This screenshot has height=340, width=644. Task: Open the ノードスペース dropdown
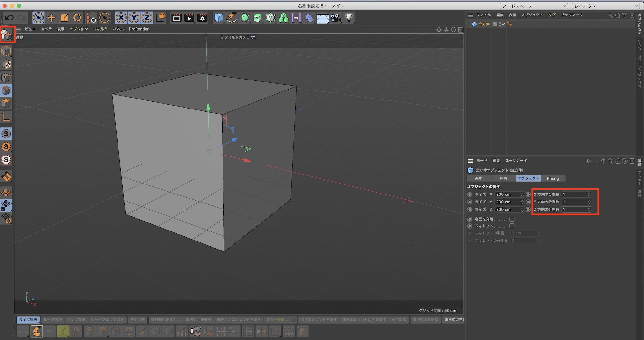click(534, 6)
